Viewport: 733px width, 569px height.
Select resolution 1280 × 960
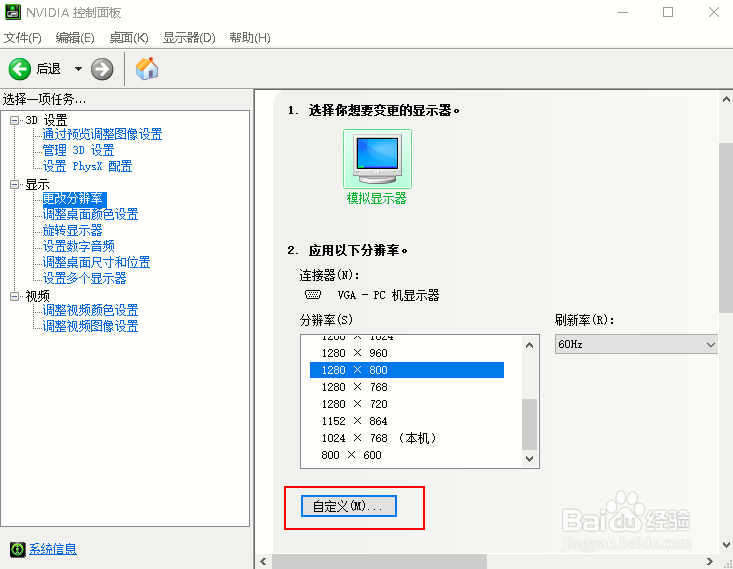(x=407, y=353)
